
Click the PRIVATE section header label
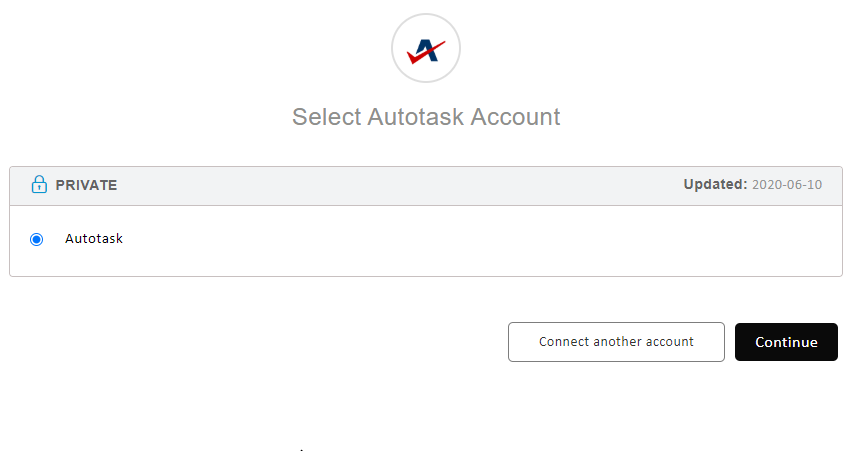pyautogui.click(x=86, y=185)
